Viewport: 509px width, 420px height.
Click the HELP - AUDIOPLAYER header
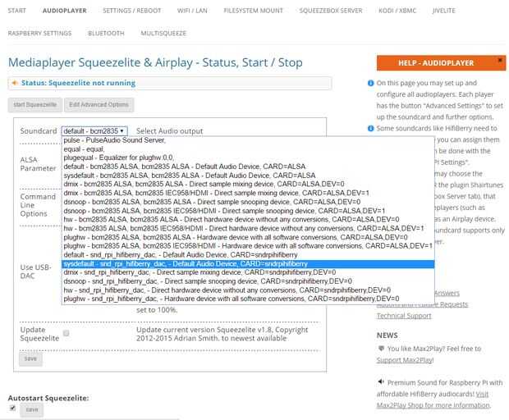coord(436,63)
